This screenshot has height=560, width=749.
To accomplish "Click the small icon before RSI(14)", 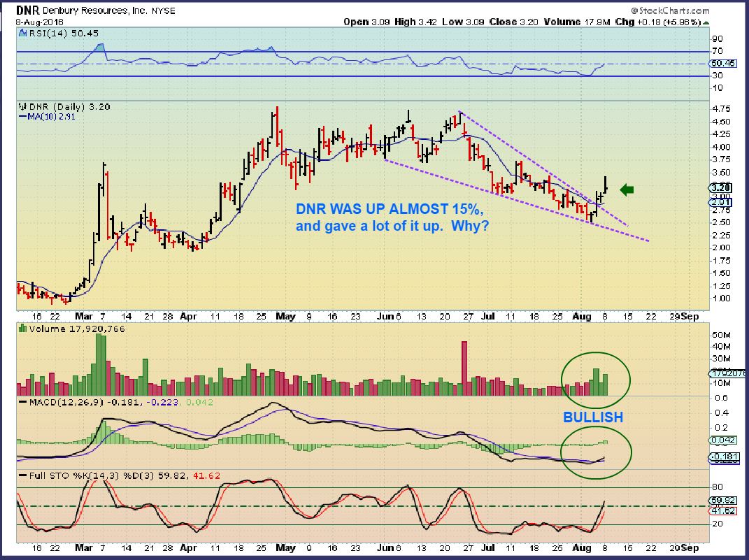I will [x=22, y=33].
